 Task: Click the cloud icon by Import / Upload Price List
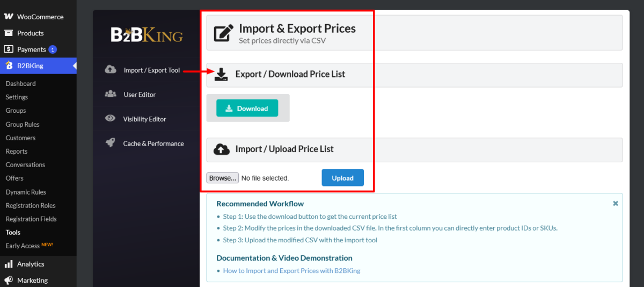tap(222, 149)
